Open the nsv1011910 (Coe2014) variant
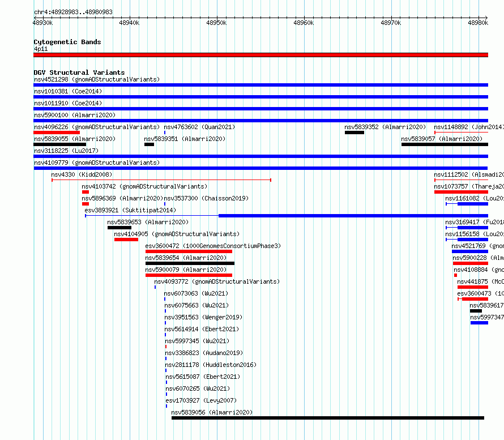The image size is (504, 440). click(68, 103)
